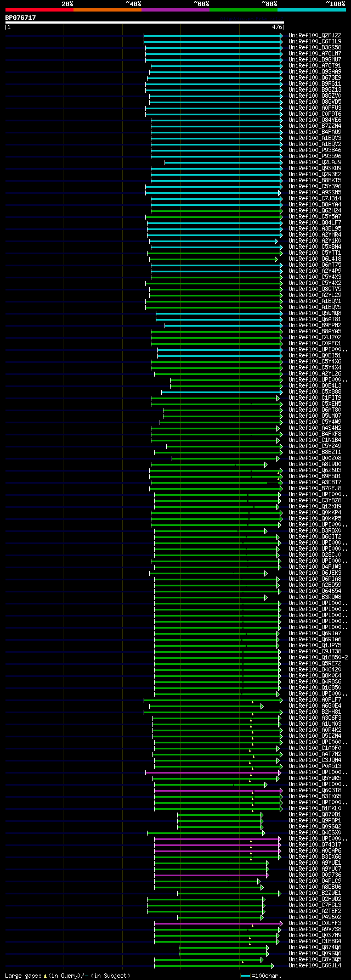This screenshot has height=980, width=351.
Task: Select hit label UniRef100_Q0KKP5
Action: (x=315, y=518)
